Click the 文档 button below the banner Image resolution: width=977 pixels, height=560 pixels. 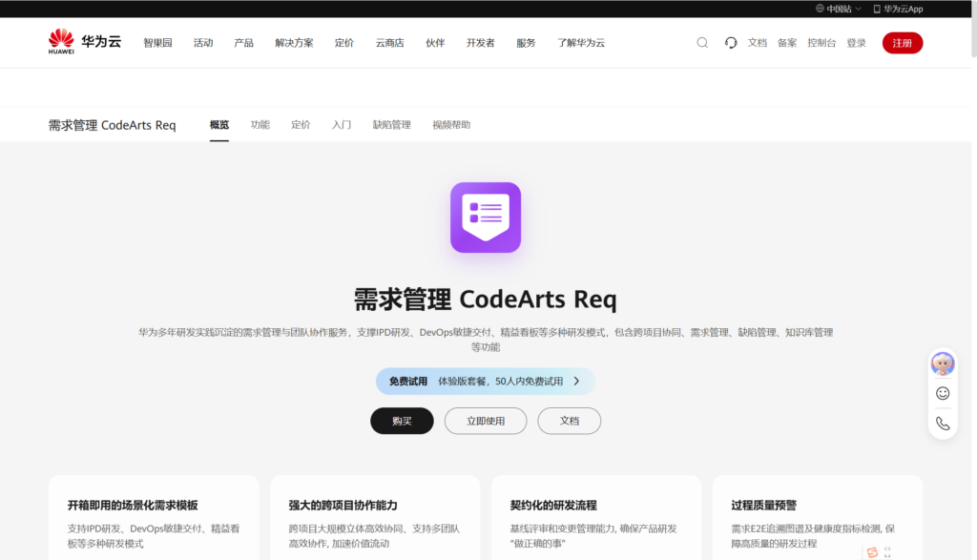click(x=570, y=421)
